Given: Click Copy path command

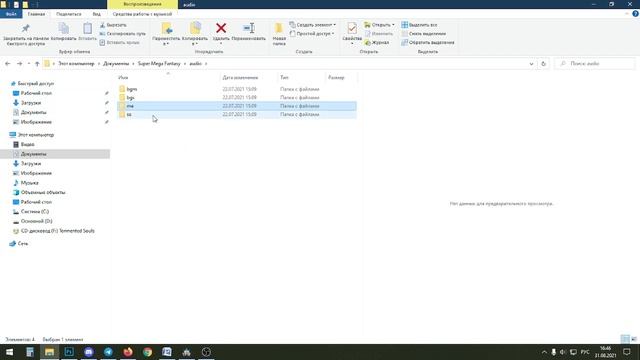Looking at the screenshot, I should coord(122,33).
